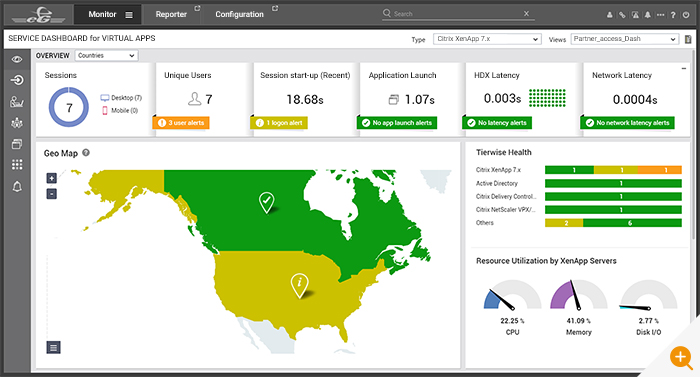The width and height of the screenshot is (700, 377).
Task: Click the notification bell in top bar
Action: pyautogui.click(x=647, y=15)
